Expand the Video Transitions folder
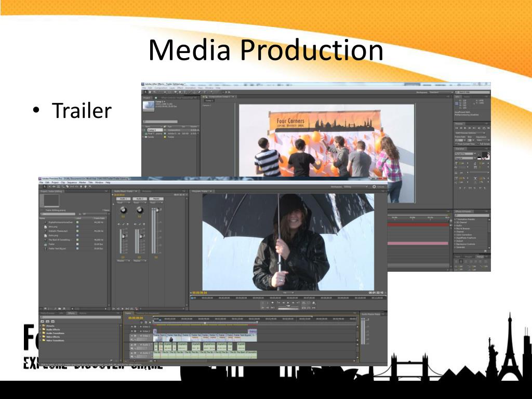This screenshot has height=399, width=532. [41, 340]
